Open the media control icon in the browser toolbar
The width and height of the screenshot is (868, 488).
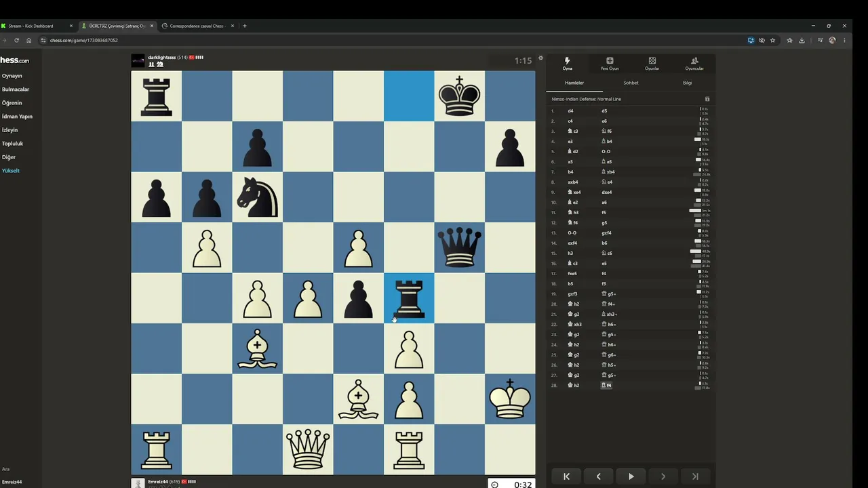click(820, 40)
